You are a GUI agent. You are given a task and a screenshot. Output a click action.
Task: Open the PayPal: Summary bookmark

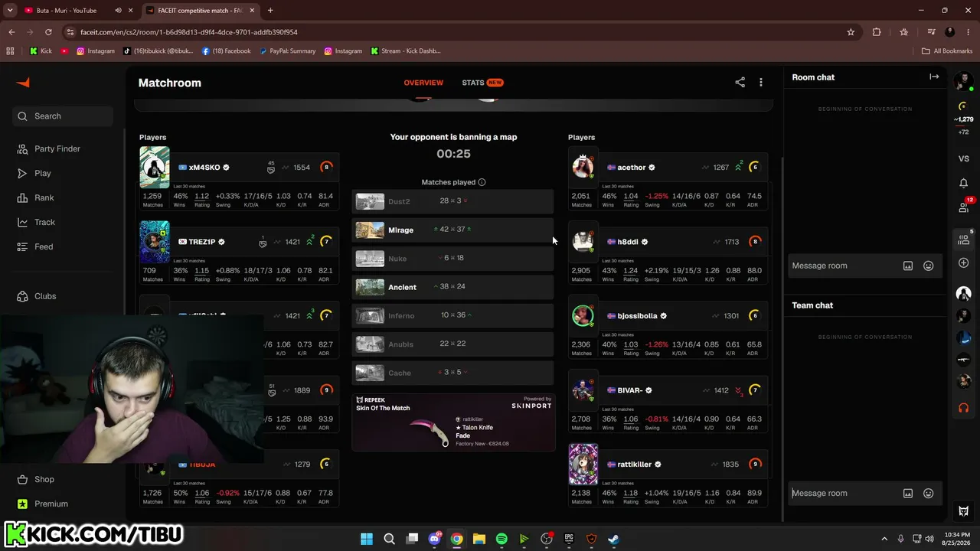click(287, 51)
